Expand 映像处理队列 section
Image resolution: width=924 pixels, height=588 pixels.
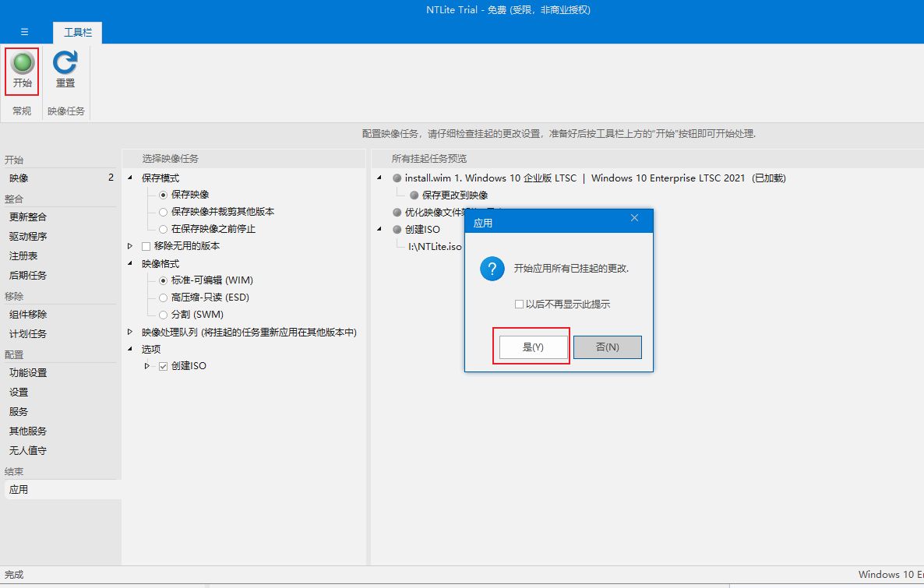coord(130,332)
